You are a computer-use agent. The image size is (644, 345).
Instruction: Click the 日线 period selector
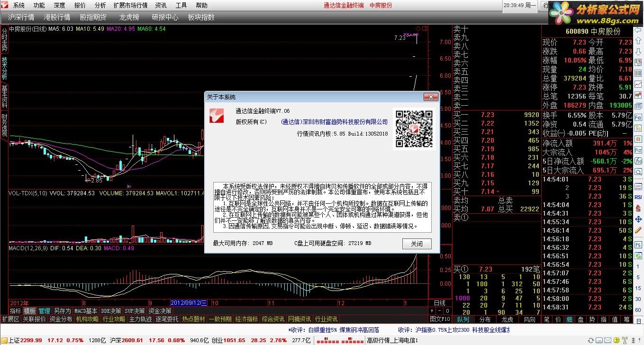pyautogui.click(x=440, y=303)
